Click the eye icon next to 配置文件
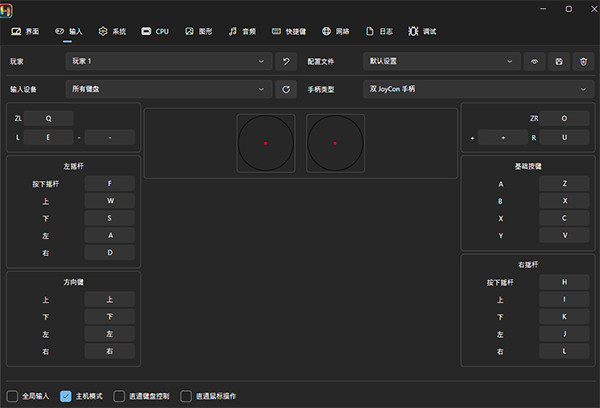 click(x=535, y=61)
